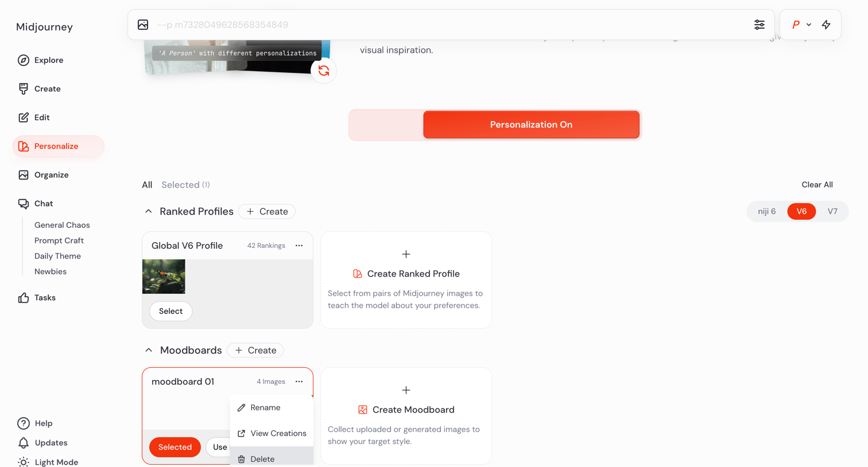Image resolution: width=868 pixels, height=467 pixels.
Task: Click the Midjourney logo text
Action: click(44, 27)
